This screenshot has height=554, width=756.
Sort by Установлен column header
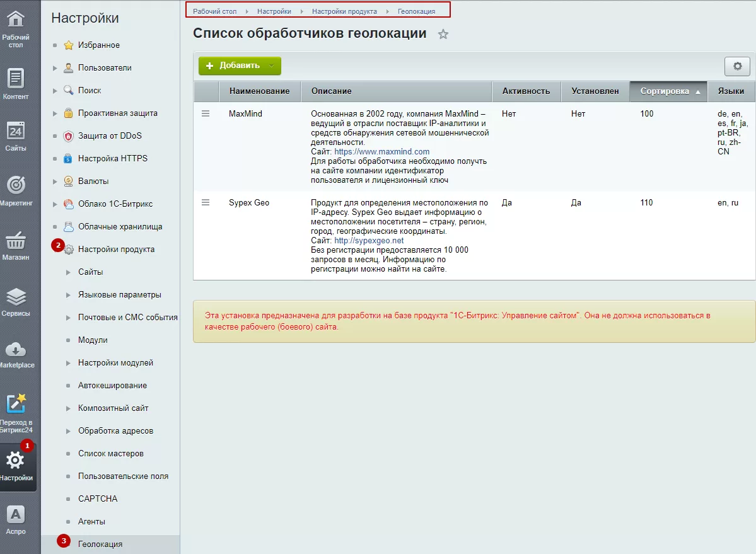(x=595, y=91)
